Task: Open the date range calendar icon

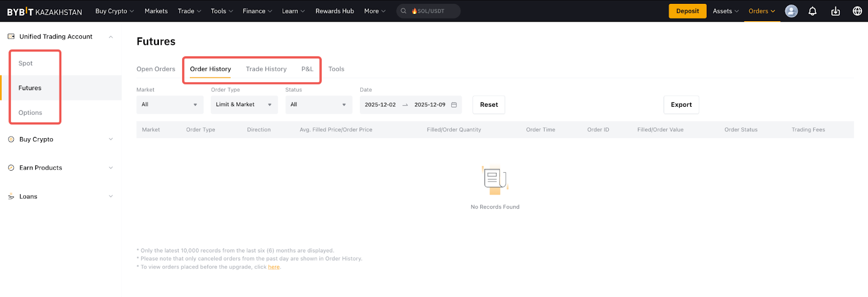Action: tap(454, 105)
